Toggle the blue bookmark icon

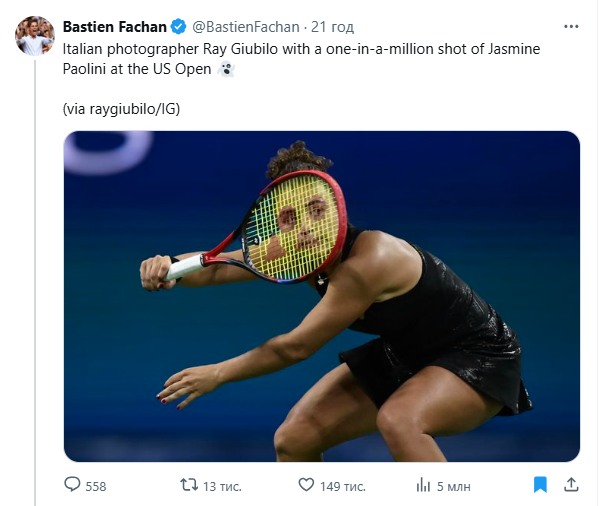(540, 485)
